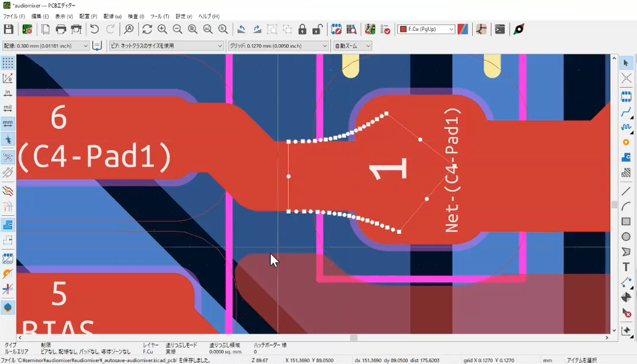Toggle inches units button
The image size is (637, 364).
[x=8, y=93]
